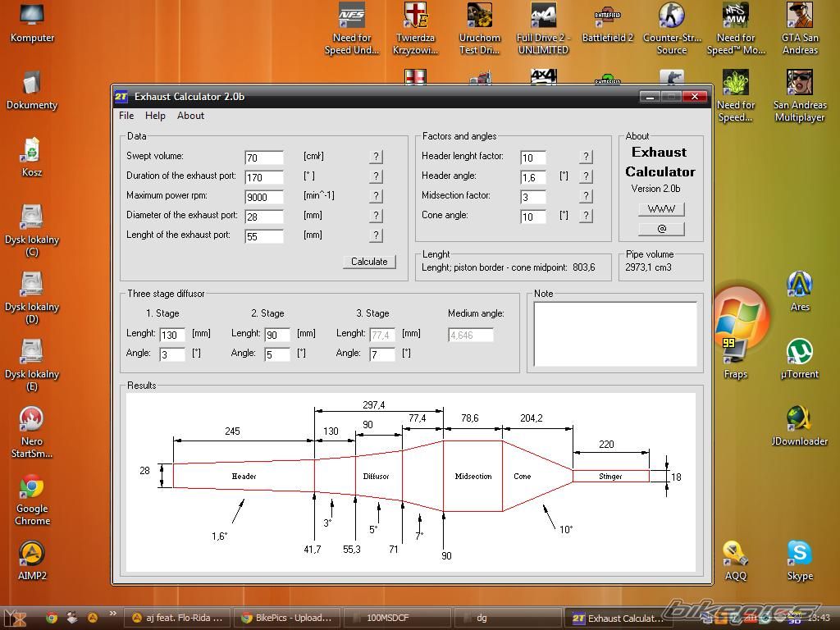840x630 pixels.
Task: Show help for Midsection factor
Action: pos(586,196)
